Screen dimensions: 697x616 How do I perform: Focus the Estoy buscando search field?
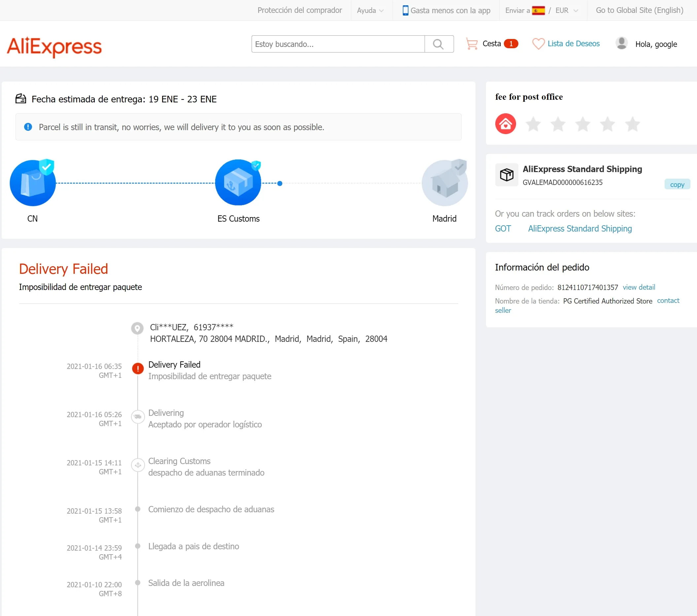point(337,44)
